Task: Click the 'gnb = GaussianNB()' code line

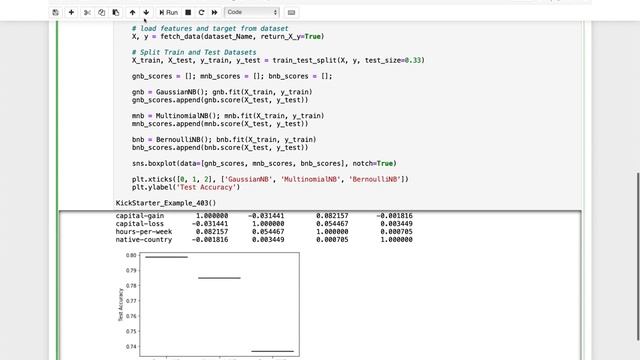Action: point(222,92)
